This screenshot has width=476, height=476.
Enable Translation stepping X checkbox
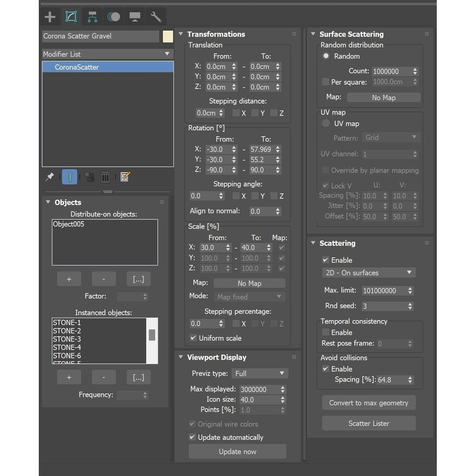coord(236,113)
